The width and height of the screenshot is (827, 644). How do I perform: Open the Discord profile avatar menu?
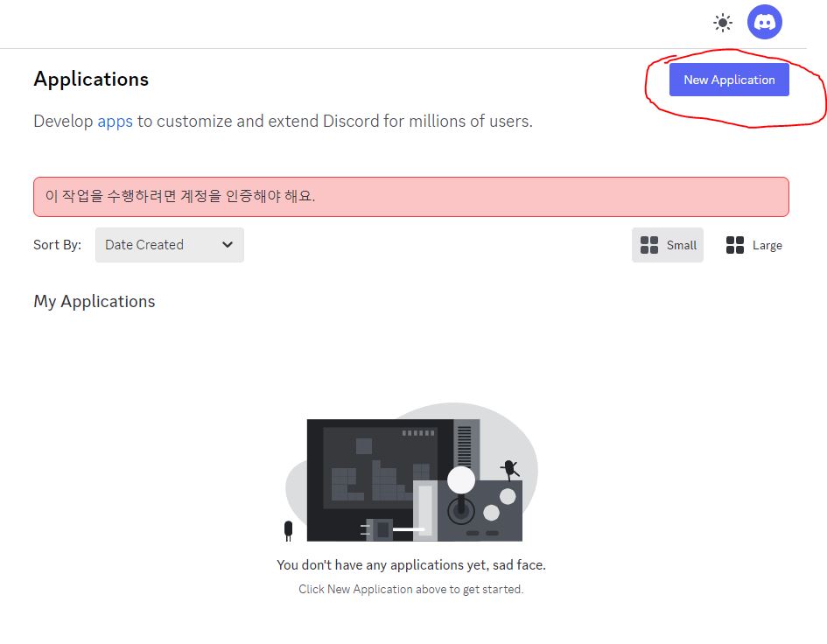764,22
